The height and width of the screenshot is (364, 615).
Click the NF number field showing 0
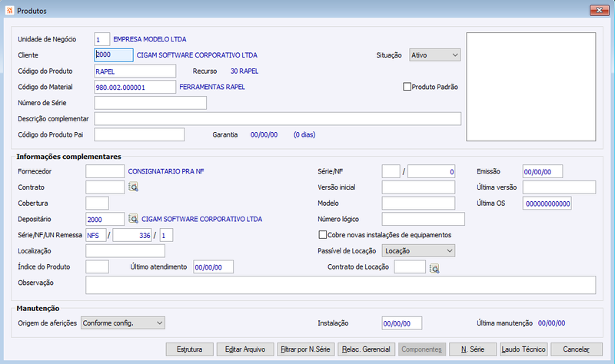coord(431,171)
